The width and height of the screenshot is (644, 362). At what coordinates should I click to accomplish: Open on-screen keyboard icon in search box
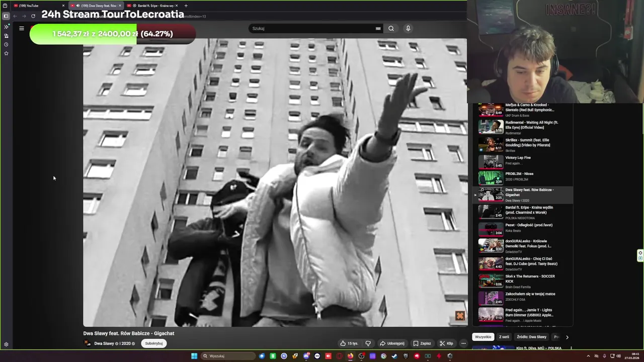[378, 29]
